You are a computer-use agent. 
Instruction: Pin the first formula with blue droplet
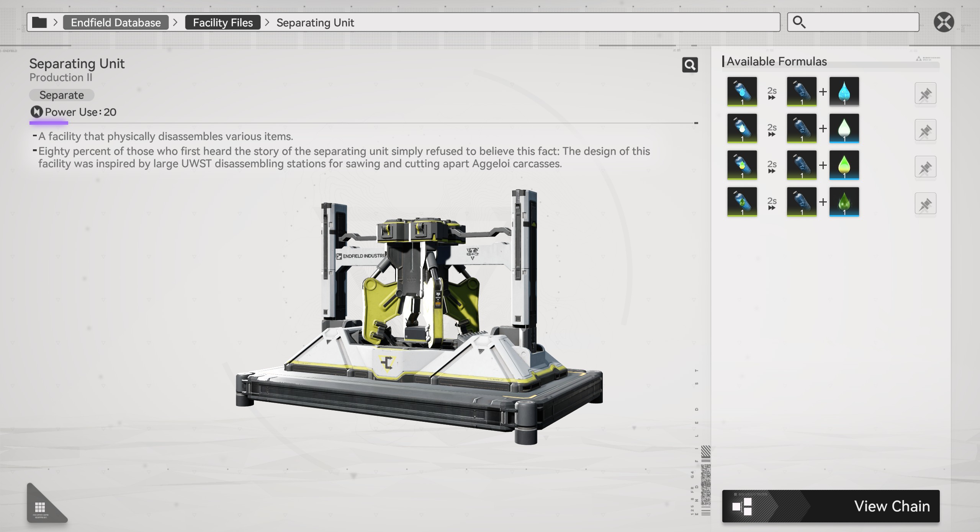(x=925, y=93)
